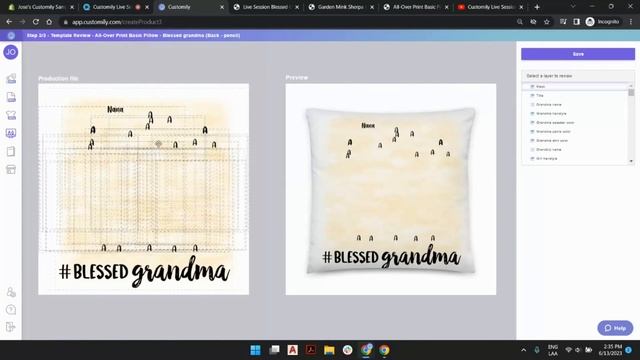This screenshot has width=640, height=360.
Task: Reload the page with refresh icon
Action: [36, 22]
